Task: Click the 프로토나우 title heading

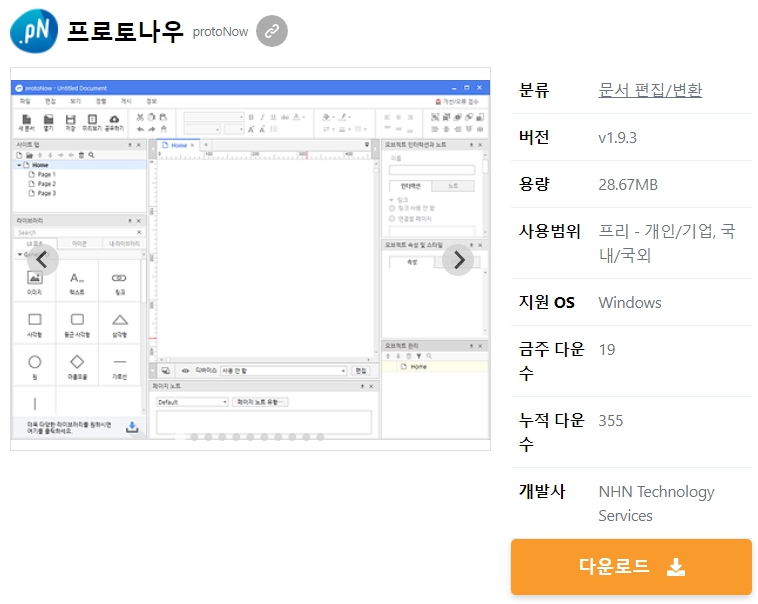Action: pyautogui.click(x=125, y=31)
